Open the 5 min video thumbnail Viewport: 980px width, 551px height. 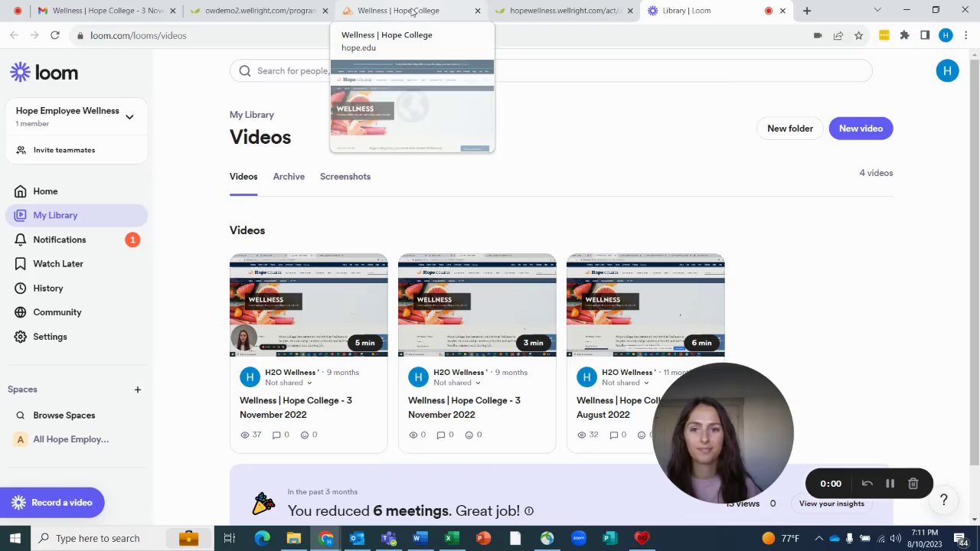[x=309, y=305]
